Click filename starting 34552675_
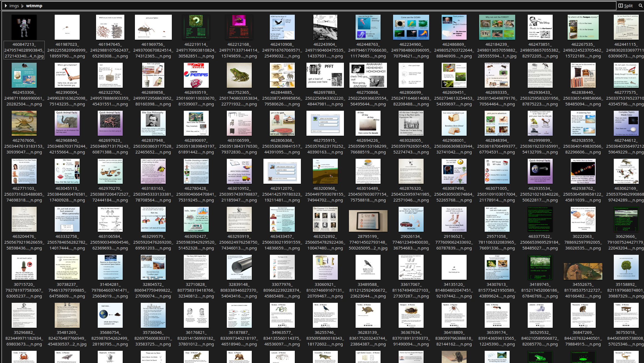 (583, 290)
